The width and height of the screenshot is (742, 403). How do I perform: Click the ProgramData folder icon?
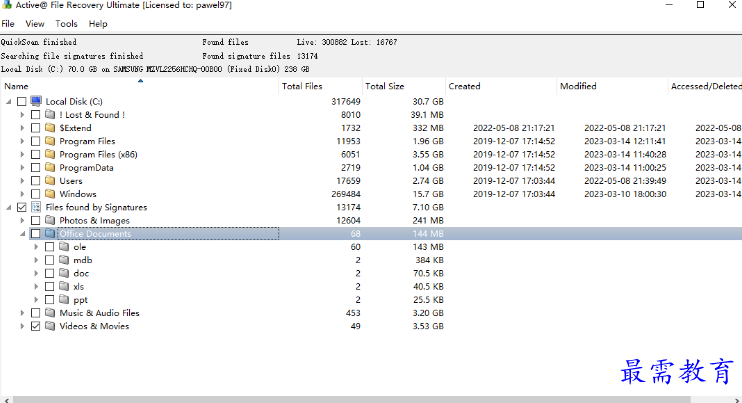tap(50, 167)
